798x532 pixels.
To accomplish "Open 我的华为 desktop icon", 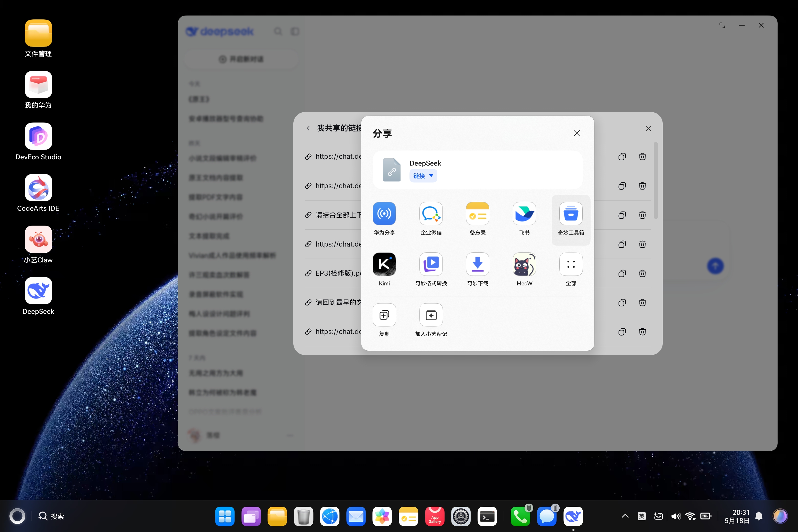I will pyautogui.click(x=38, y=90).
